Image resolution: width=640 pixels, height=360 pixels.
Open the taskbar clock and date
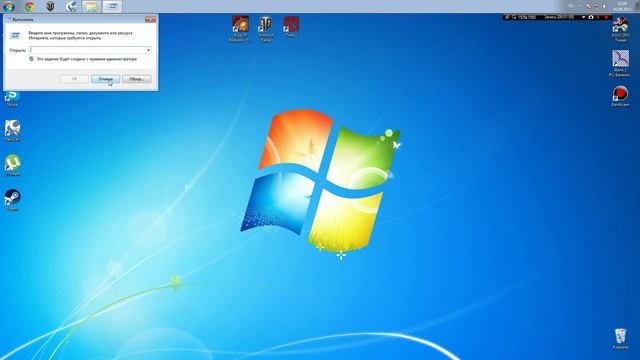(622, 6)
